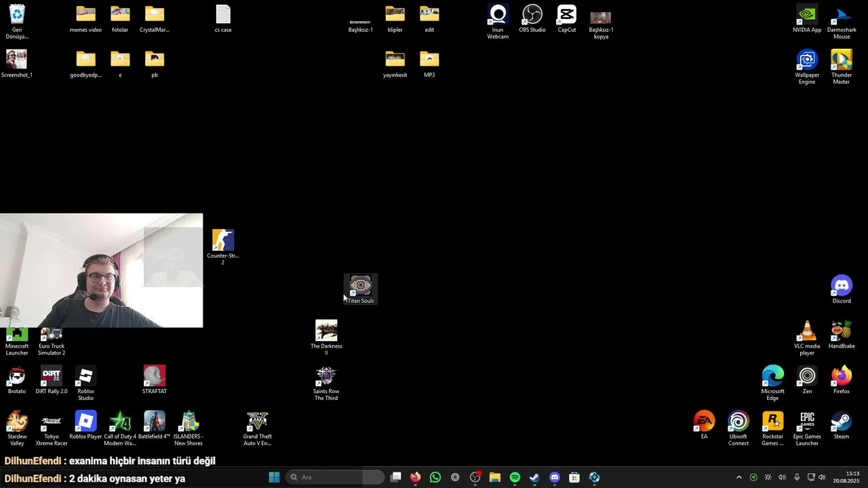Viewport: 868px width, 488px height.
Task: Open the Başlıksız-1 kopya file
Action: [x=601, y=25]
